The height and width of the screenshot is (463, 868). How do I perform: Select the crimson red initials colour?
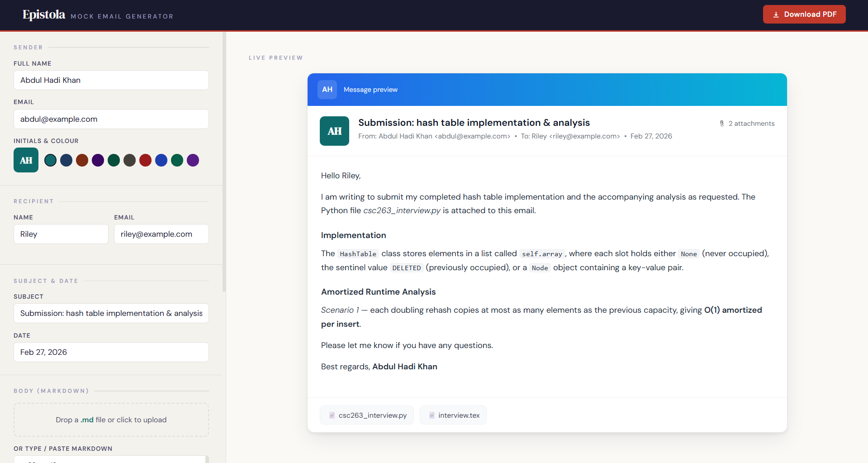[145, 160]
